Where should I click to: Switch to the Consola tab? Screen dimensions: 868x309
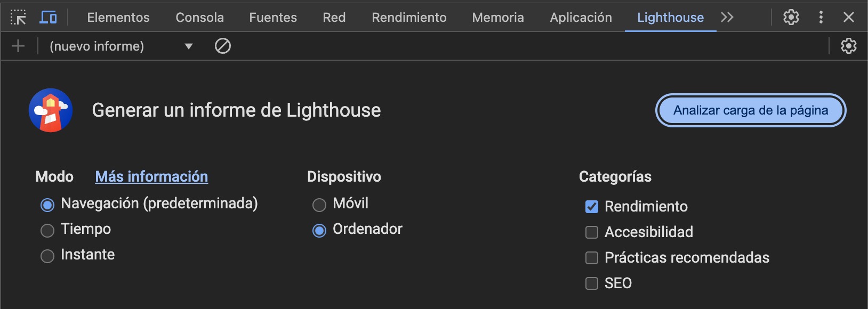coord(199,18)
